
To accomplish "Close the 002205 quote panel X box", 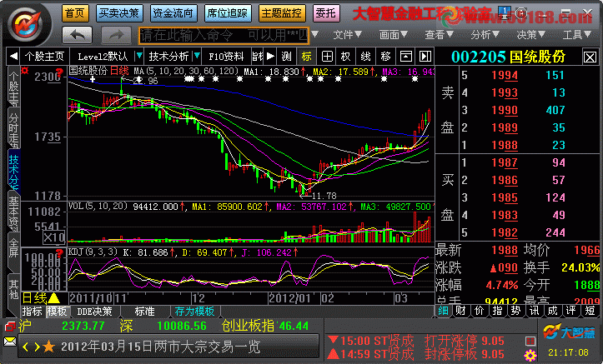I will point(590,57).
